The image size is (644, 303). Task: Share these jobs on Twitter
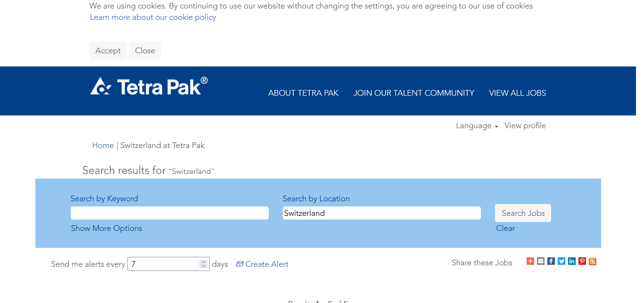(561, 261)
